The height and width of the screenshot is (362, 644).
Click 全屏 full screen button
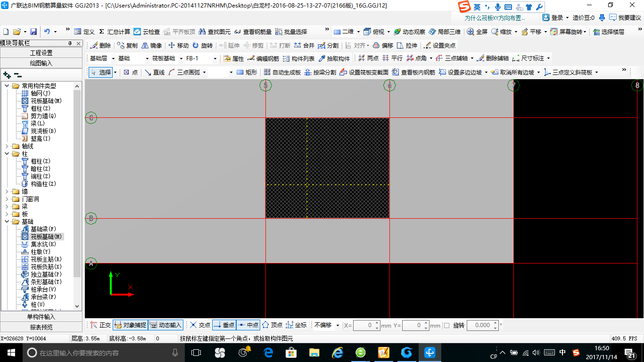[x=477, y=32]
